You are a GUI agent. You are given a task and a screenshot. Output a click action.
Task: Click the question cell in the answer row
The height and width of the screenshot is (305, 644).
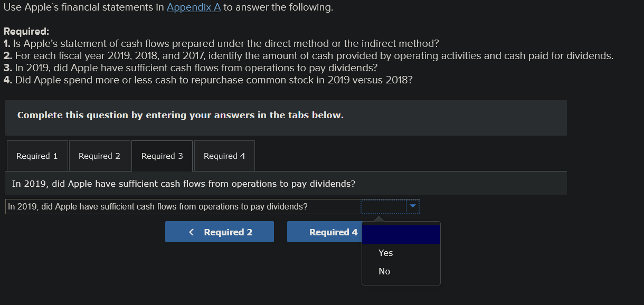click(x=183, y=206)
